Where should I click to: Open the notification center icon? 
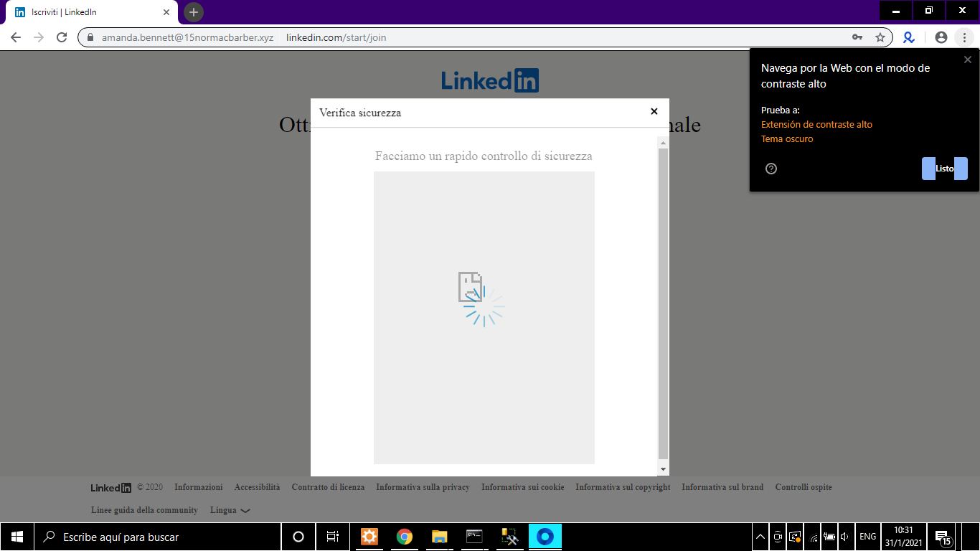(943, 537)
